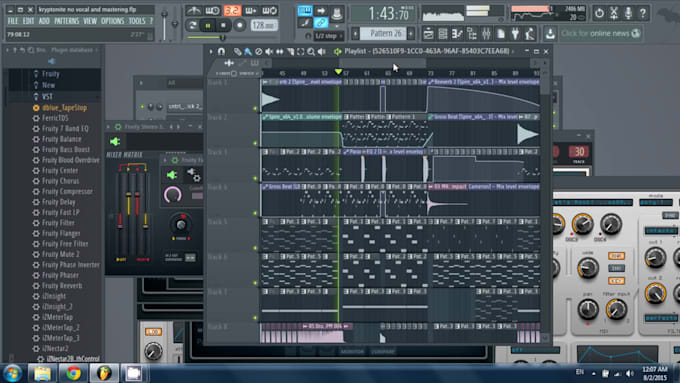
Task: Toggle the 3-2 countdown before recording
Action: (x=232, y=10)
